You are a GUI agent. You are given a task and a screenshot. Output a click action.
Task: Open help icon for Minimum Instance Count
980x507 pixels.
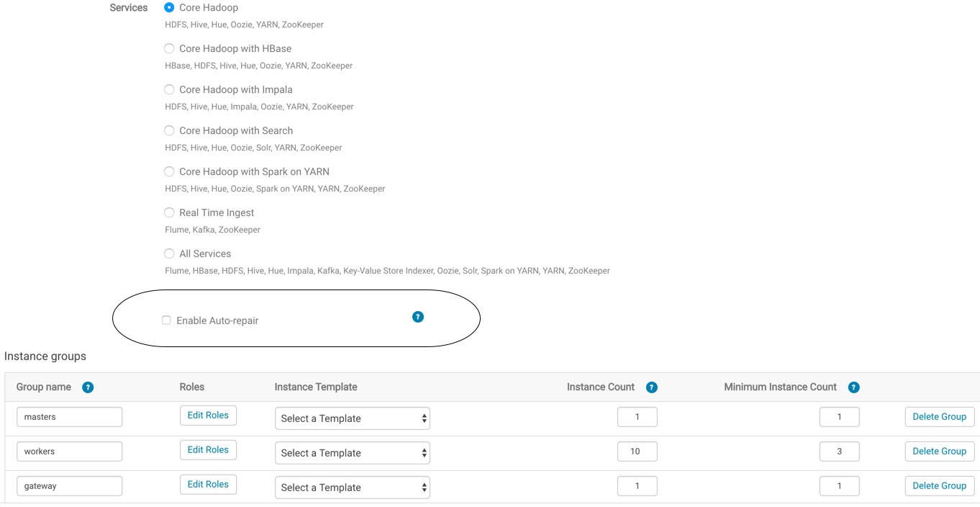tap(853, 387)
